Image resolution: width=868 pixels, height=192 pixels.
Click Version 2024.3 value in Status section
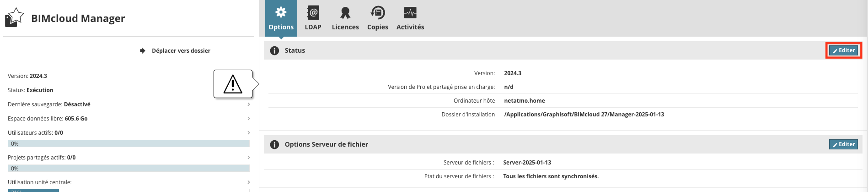[513, 73]
